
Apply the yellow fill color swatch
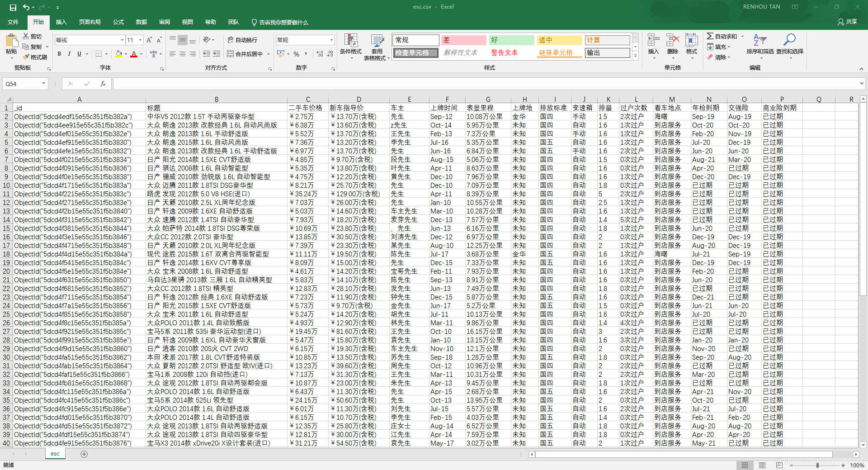point(118,54)
